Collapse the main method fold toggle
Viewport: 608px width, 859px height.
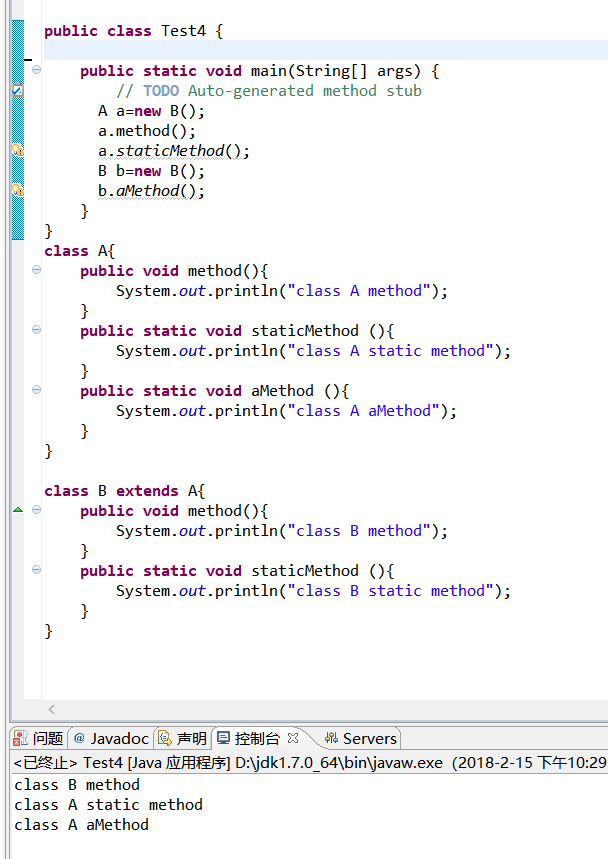click(37, 71)
